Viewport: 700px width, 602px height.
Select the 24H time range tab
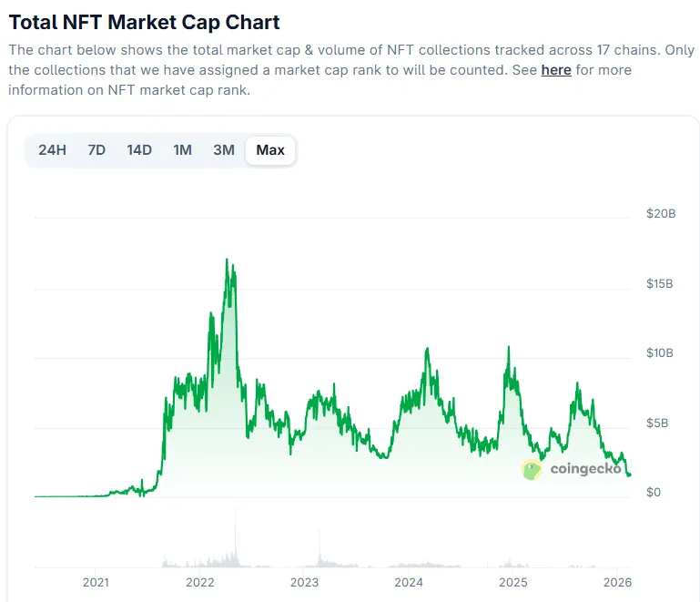click(52, 150)
